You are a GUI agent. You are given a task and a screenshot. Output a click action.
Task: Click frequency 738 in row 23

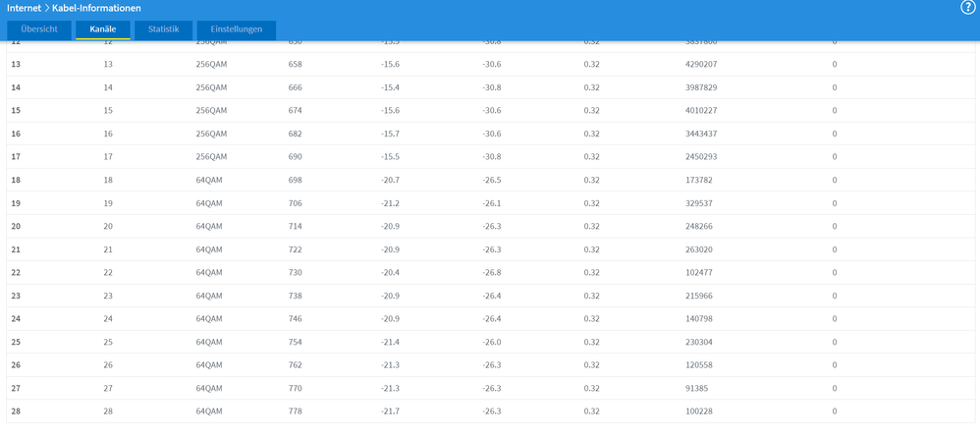[295, 296]
